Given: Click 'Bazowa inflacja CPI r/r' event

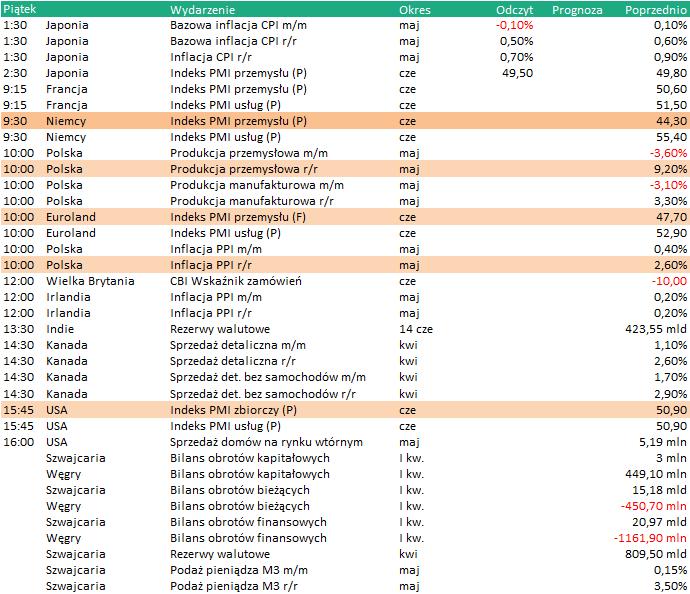Looking at the screenshot, I should [233, 41].
